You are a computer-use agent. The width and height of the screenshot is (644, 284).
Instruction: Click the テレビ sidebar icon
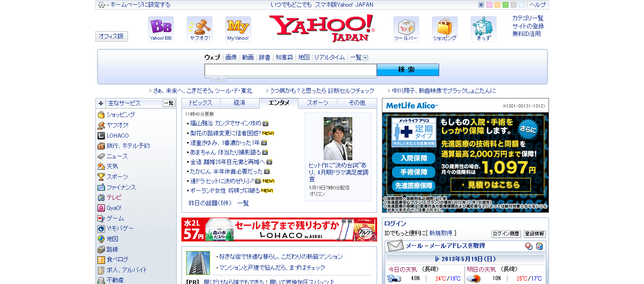coord(101,197)
